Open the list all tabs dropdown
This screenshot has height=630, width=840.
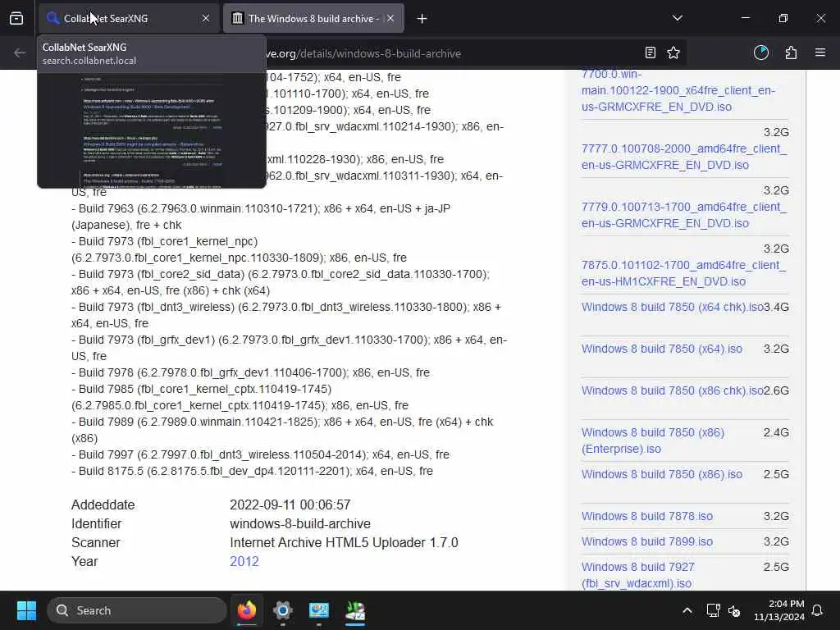(x=677, y=18)
